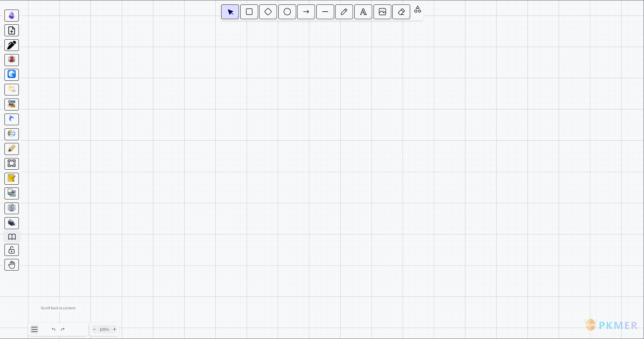
Task: Click the black pen icon in sidebar
Action: (x=12, y=45)
